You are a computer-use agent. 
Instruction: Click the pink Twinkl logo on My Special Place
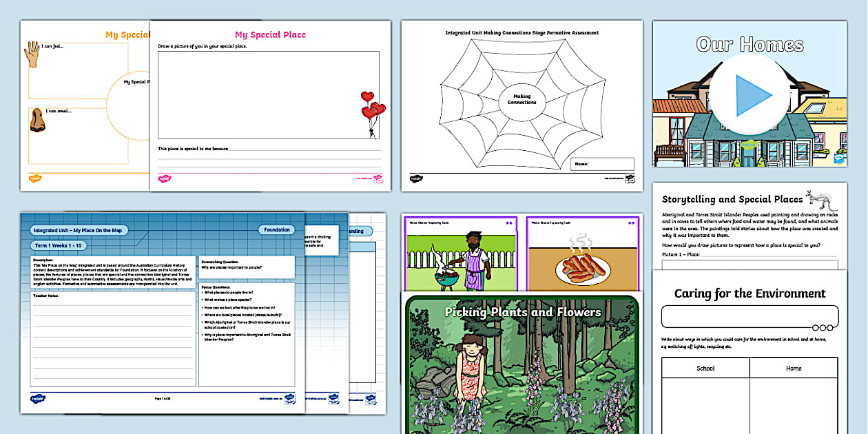(164, 179)
